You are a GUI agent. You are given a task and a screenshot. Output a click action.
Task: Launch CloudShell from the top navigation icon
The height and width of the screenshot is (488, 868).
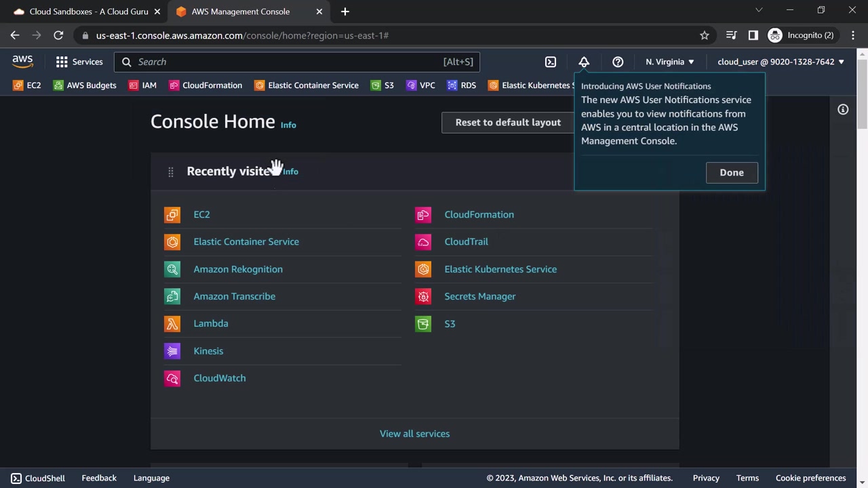(x=551, y=62)
